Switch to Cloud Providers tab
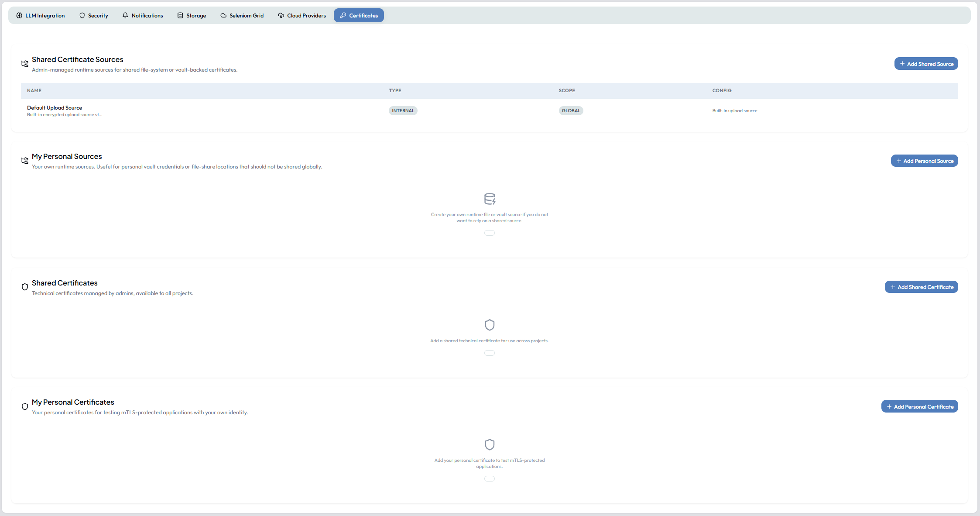The image size is (980, 516). tap(302, 15)
